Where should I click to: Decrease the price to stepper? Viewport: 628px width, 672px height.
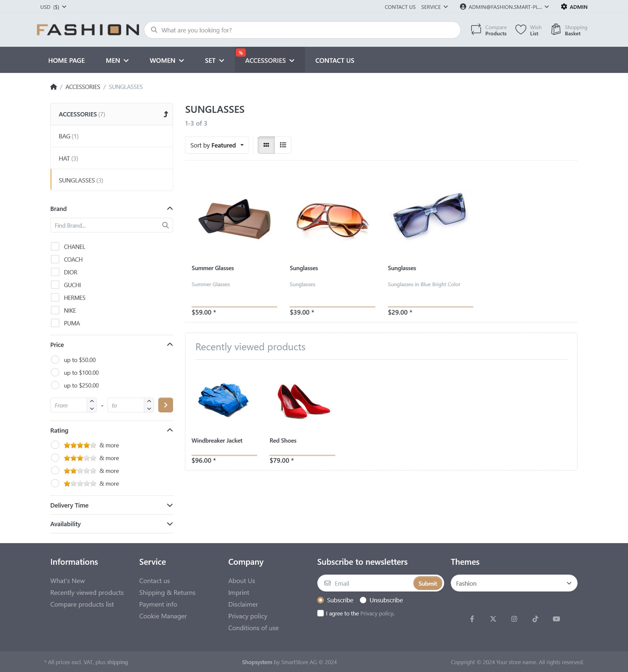(149, 409)
